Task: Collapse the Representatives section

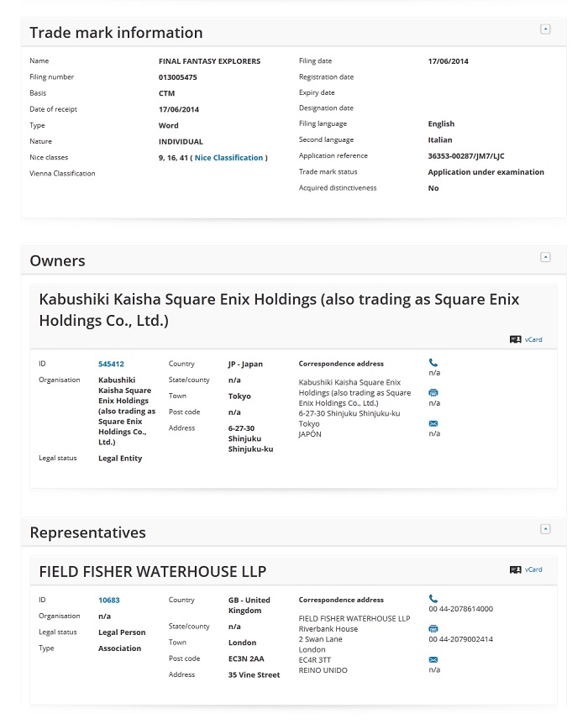Action: pos(545,529)
